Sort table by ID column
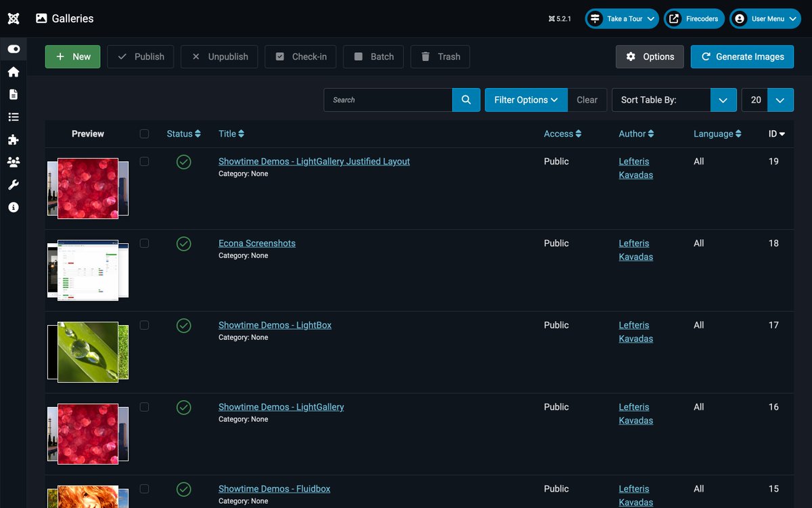Screen dimensions: 812x508 pyautogui.click(x=777, y=134)
